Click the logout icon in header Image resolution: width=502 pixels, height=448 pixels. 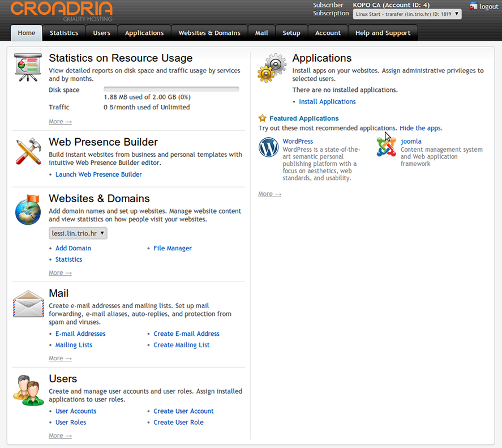coord(474,6)
